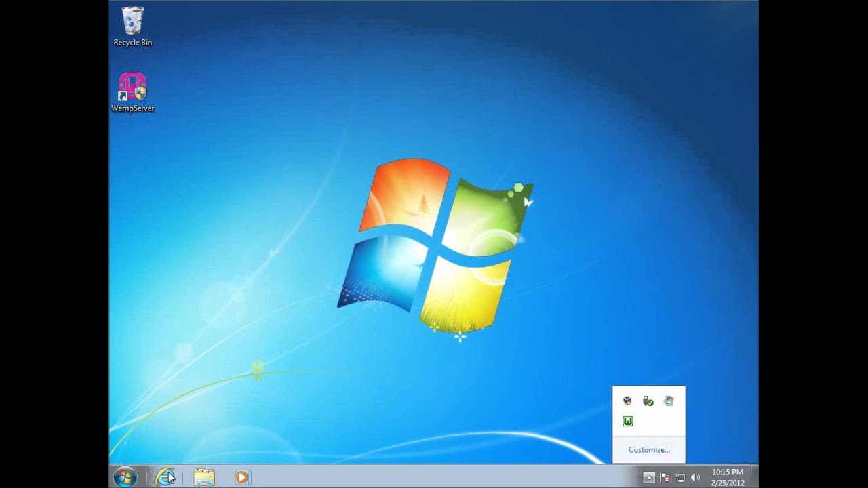Image resolution: width=868 pixels, height=488 pixels.
Task: Click the green WampServer tray icon
Action: tap(627, 422)
